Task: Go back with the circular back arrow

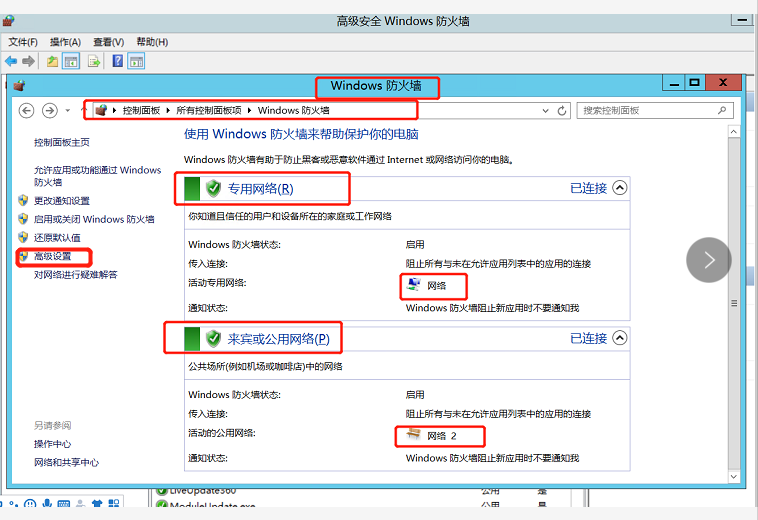Action: click(26, 111)
